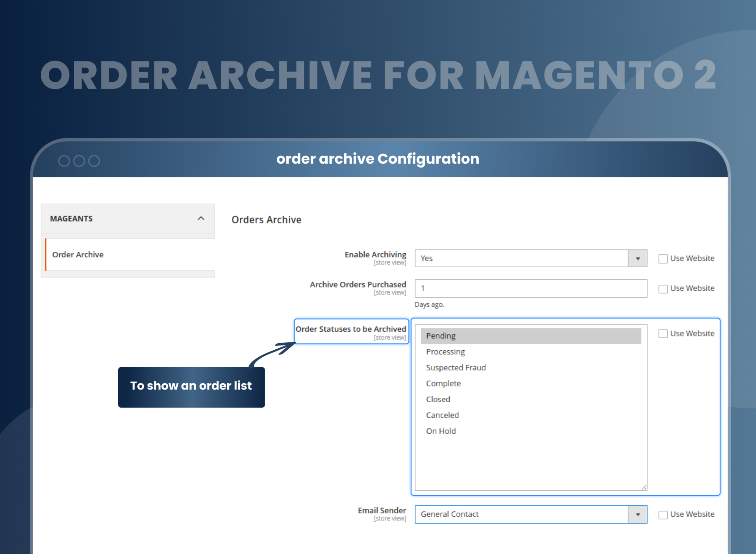Image resolution: width=756 pixels, height=554 pixels.
Task: Toggle Use Website for Enable Archiving
Action: pyautogui.click(x=663, y=259)
